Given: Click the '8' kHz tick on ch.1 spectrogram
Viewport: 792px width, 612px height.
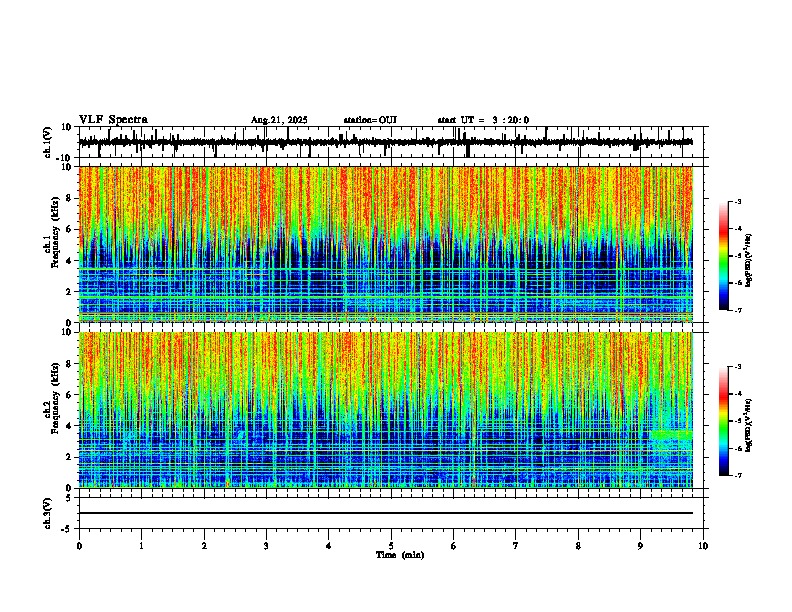Looking at the screenshot, I should click(70, 198).
